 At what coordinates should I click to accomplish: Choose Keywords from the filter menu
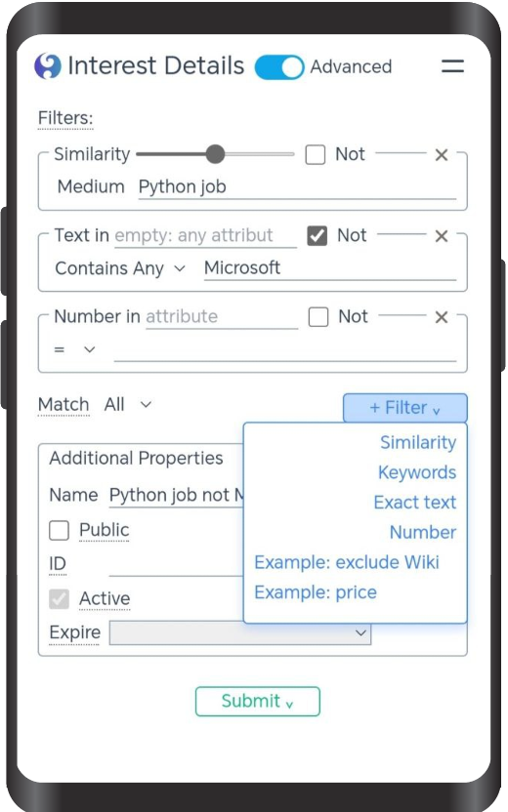(417, 472)
